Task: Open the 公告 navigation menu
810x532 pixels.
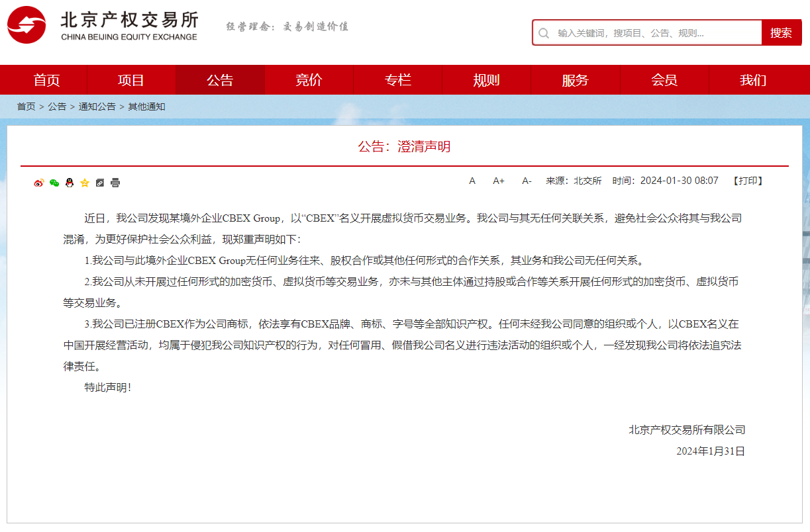Action: [x=220, y=79]
